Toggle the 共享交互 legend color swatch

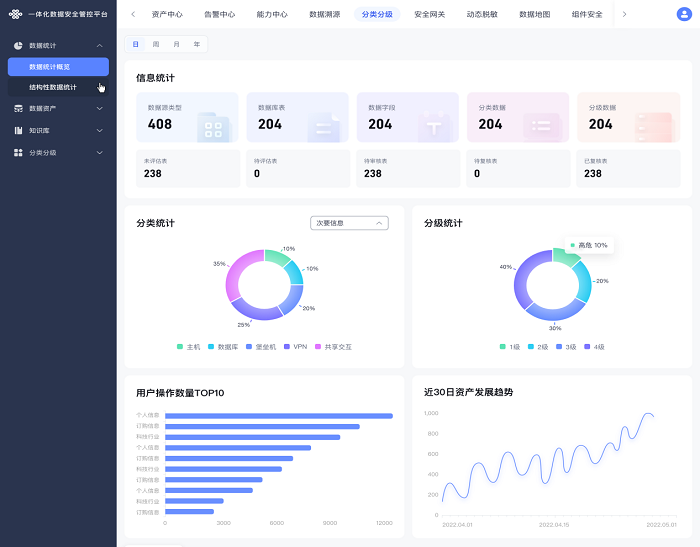coord(318,347)
